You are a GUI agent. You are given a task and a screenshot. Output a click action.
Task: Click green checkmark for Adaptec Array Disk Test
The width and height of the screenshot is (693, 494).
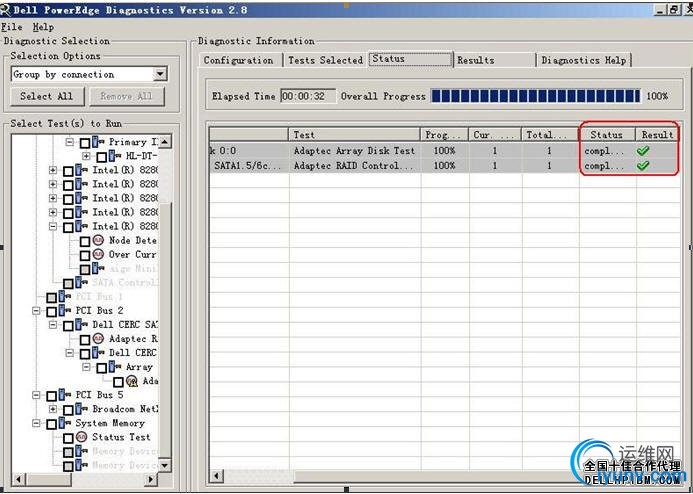tap(643, 151)
